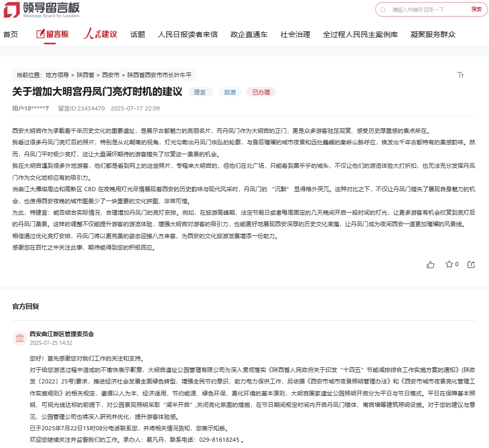The height and width of the screenshot is (448, 489).
Task: Click the Tt font size adjustment icon
Action: click(461, 75)
